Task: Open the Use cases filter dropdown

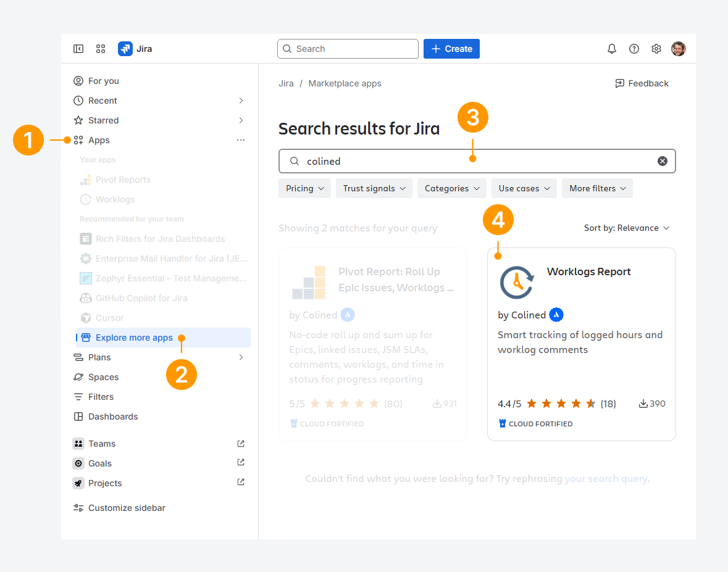Action: 524,188
